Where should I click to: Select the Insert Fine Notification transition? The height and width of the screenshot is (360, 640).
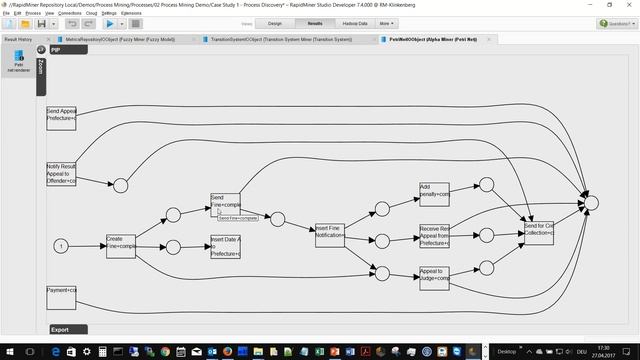click(x=330, y=235)
